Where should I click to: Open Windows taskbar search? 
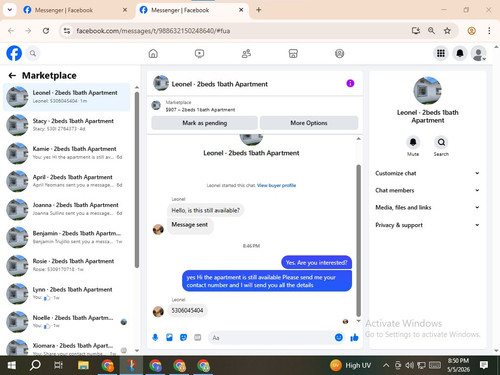click(35, 365)
